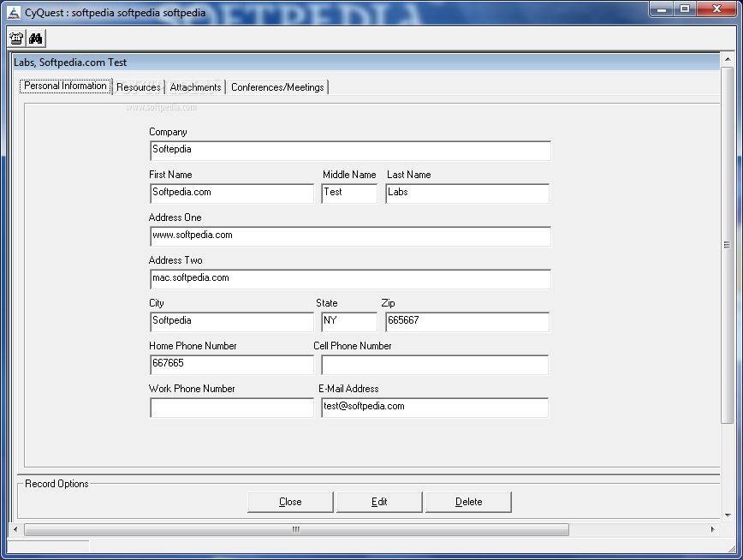Screen dimensions: 743x560
Task: Click the vertical scrollbar up arrow
Action: click(728, 59)
